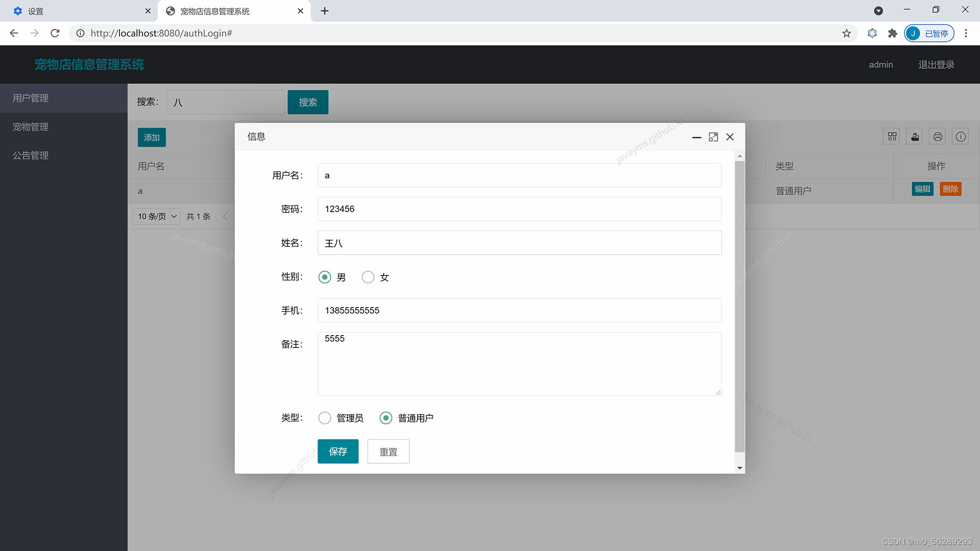
Task: Reload the page
Action: [x=55, y=33]
